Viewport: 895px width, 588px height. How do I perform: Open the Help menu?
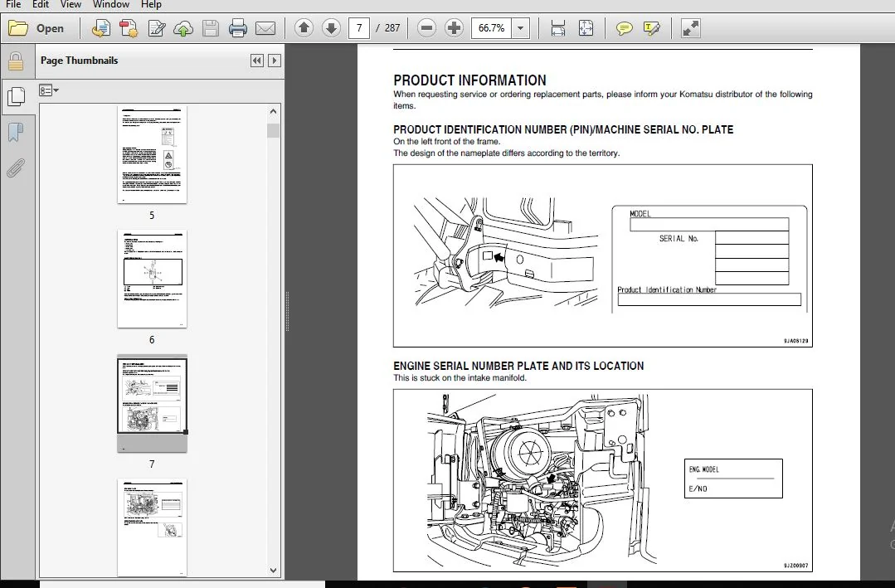151,5
